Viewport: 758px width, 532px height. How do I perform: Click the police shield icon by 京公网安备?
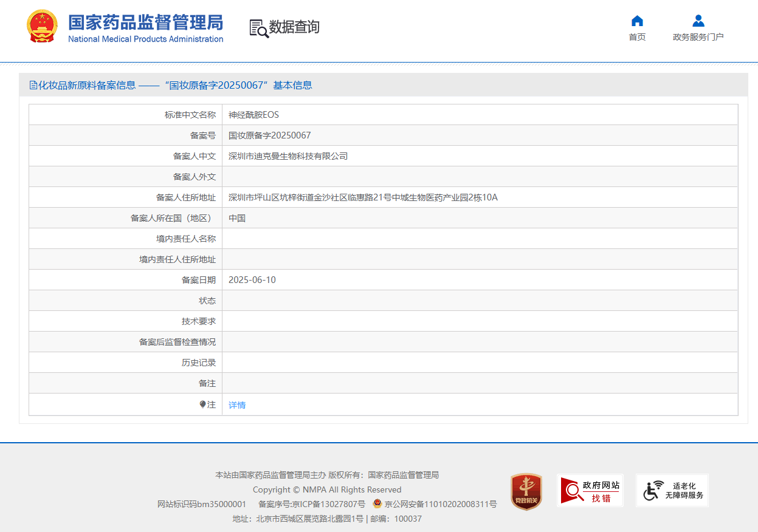click(377, 503)
